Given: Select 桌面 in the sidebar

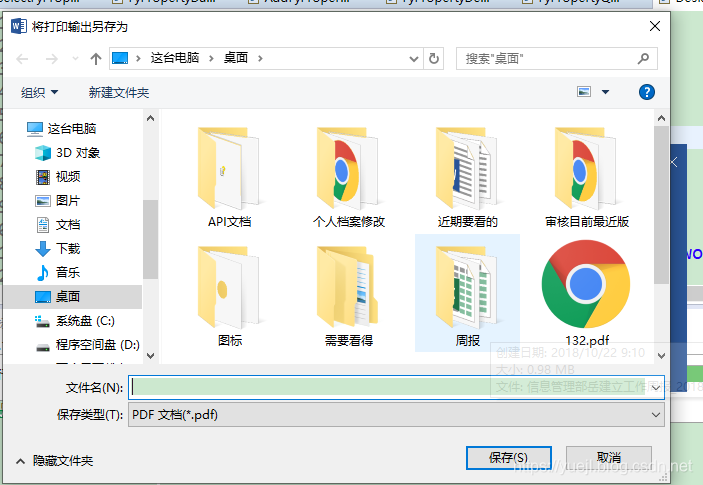Looking at the screenshot, I should click(73, 297).
